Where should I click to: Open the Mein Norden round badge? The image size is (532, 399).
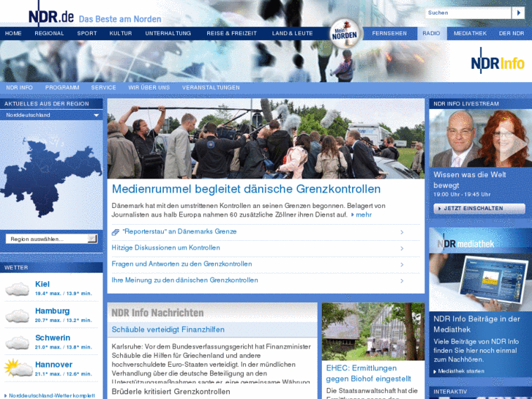[345, 34]
